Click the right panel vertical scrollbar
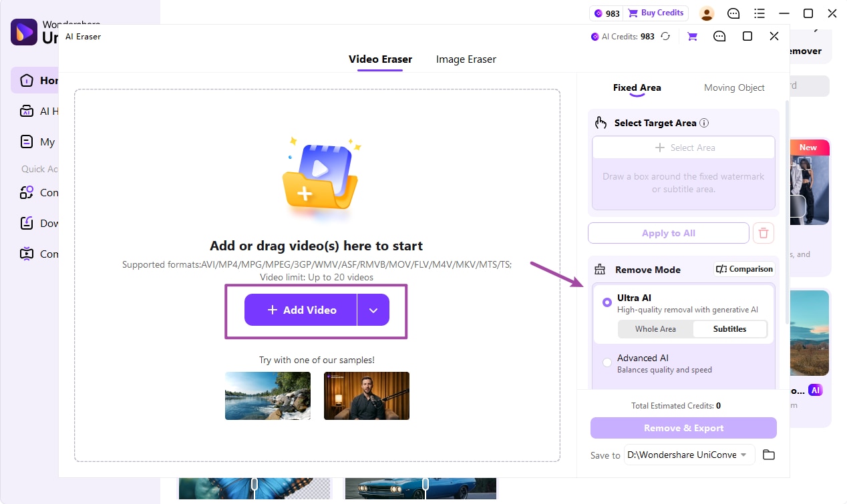The width and height of the screenshot is (847, 504). click(787, 214)
